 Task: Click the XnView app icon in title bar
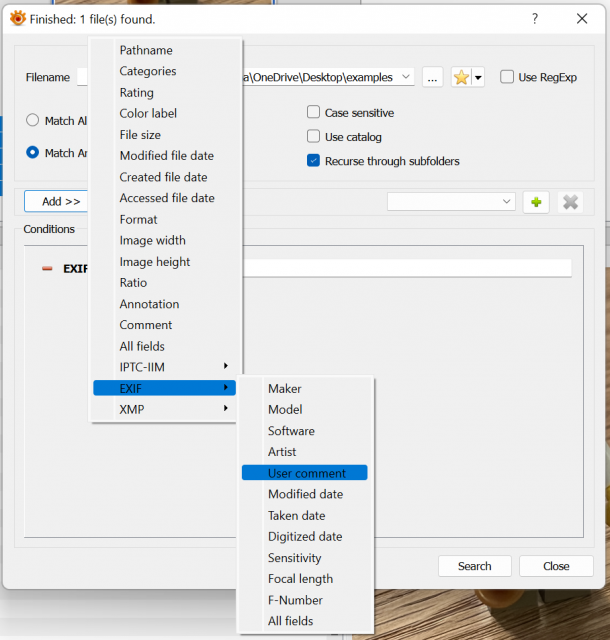pos(18,18)
